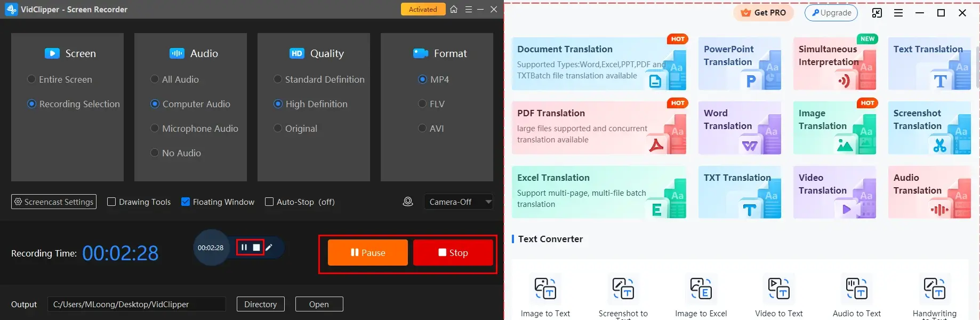Open the Text Translation card

(929, 63)
